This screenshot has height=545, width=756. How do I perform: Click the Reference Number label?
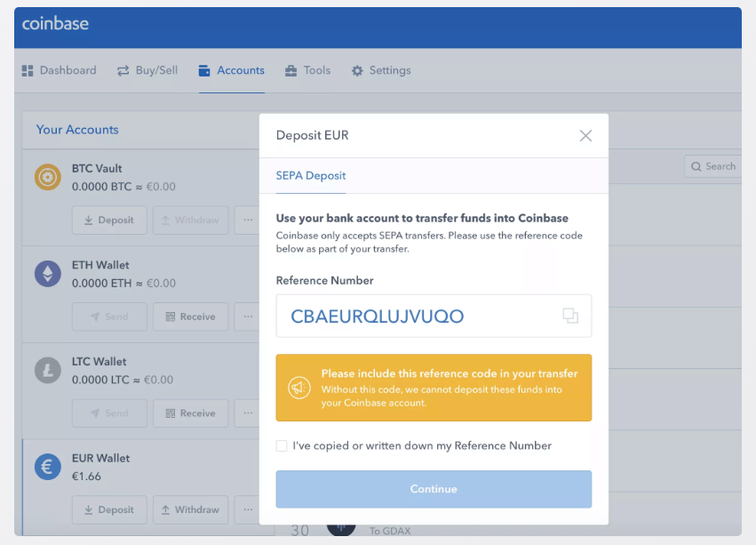[x=324, y=280]
